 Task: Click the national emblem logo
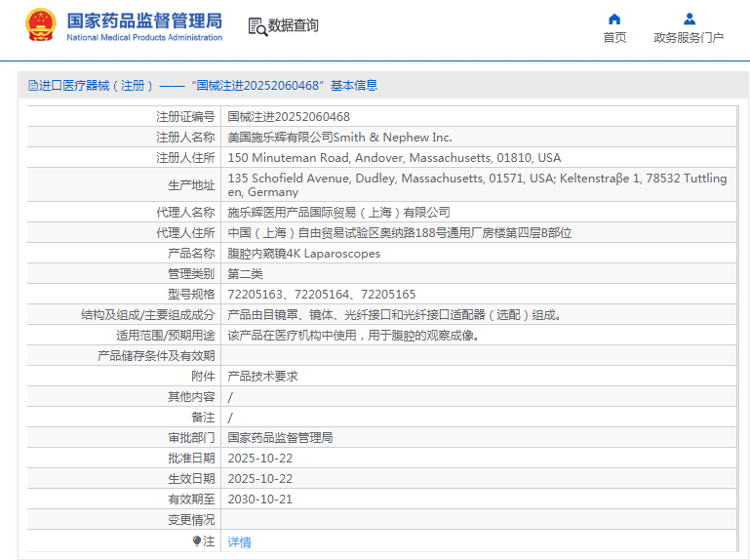click(40, 25)
